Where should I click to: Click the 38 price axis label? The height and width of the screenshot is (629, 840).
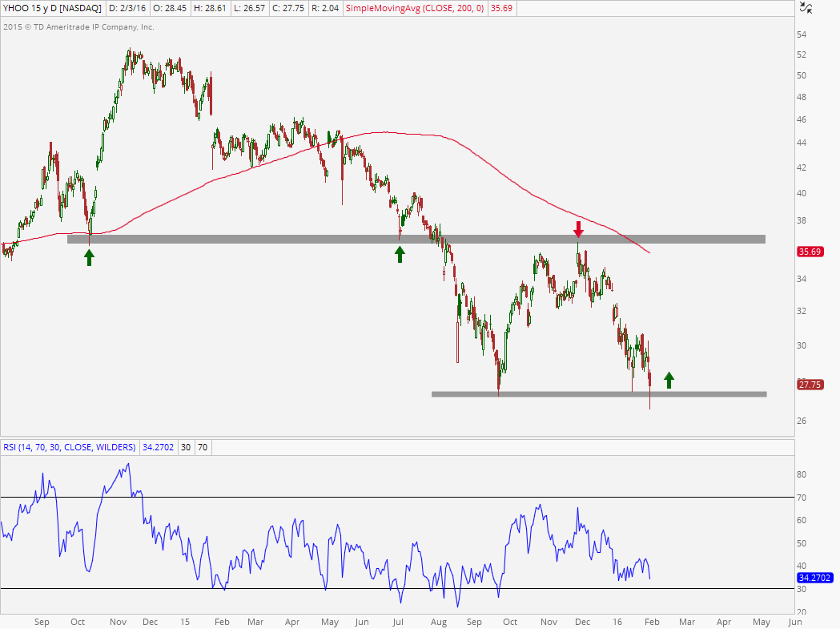pyautogui.click(x=802, y=220)
